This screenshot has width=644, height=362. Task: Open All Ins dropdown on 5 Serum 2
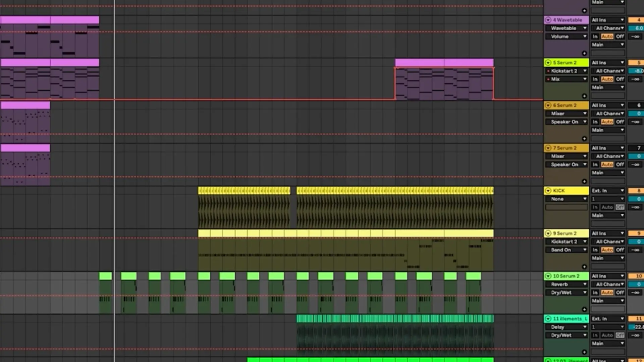608,63
